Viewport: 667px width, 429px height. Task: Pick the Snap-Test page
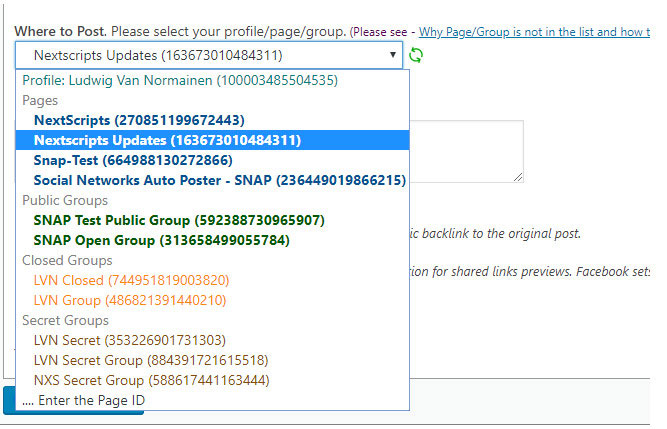pyautogui.click(x=132, y=160)
